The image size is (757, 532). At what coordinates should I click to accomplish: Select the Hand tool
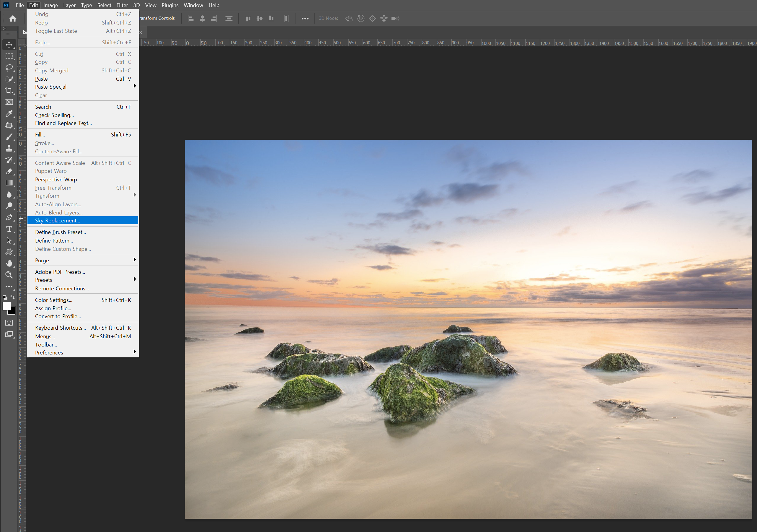click(x=9, y=263)
